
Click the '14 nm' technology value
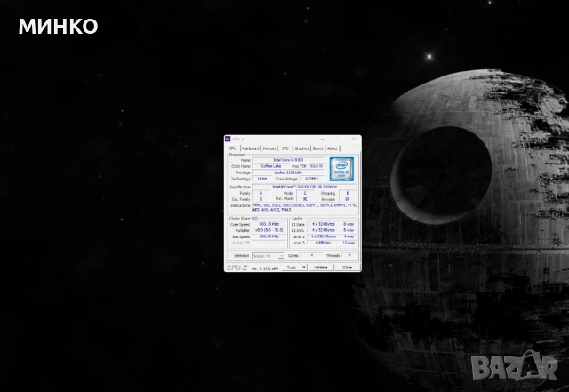pos(262,179)
